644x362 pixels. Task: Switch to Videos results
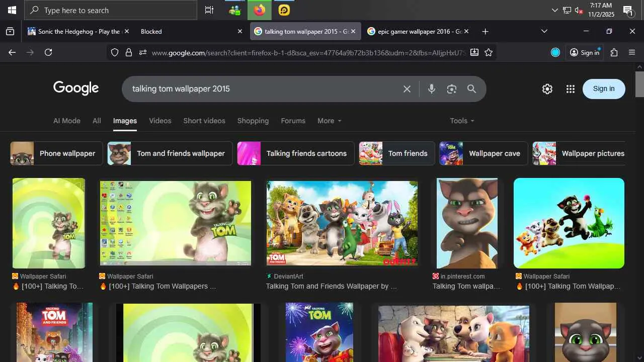(x=160, y=121)
